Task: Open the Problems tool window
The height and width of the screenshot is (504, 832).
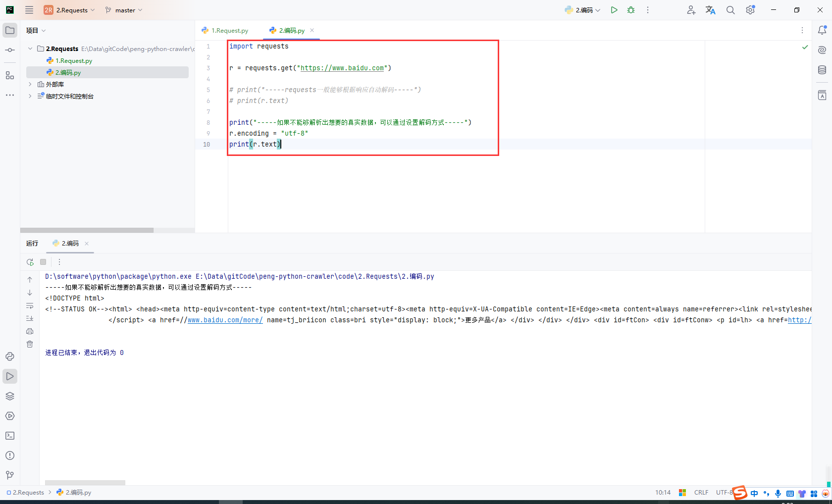Action: (x=10, y=455)
